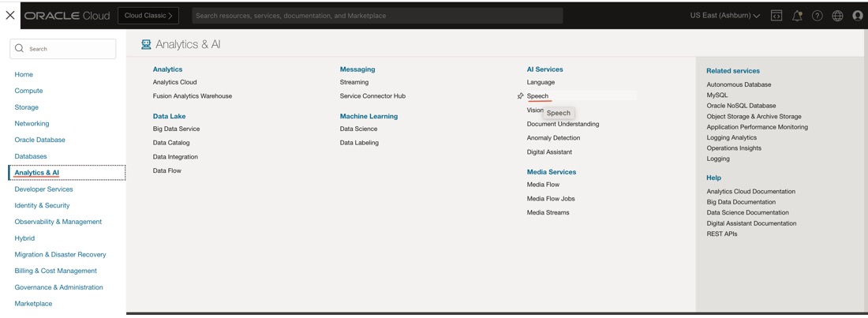Select Hybrid in the navigation menu
The image size is (868, 318).
point(24,238)
